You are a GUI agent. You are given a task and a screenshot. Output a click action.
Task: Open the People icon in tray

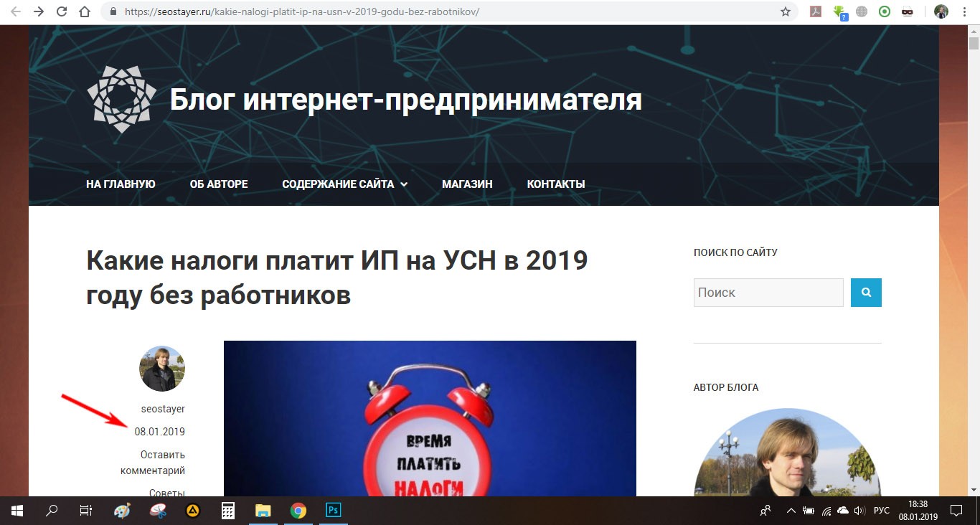(765, 511)
